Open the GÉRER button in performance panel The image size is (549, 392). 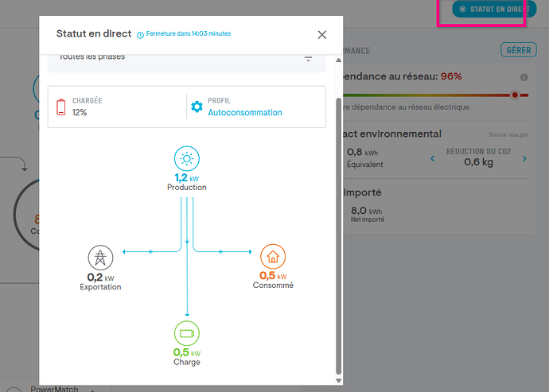(x=519, y=50)
